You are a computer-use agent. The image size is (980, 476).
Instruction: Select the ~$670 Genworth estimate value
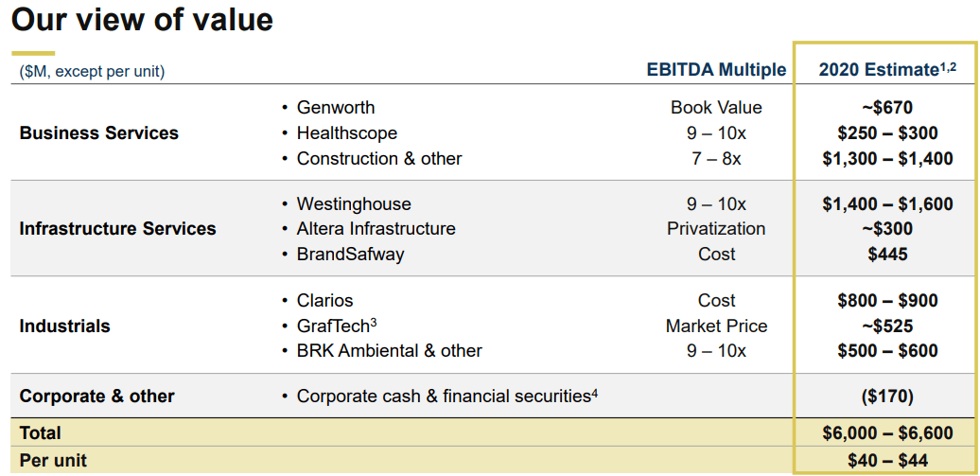click(x=887, y=108)
